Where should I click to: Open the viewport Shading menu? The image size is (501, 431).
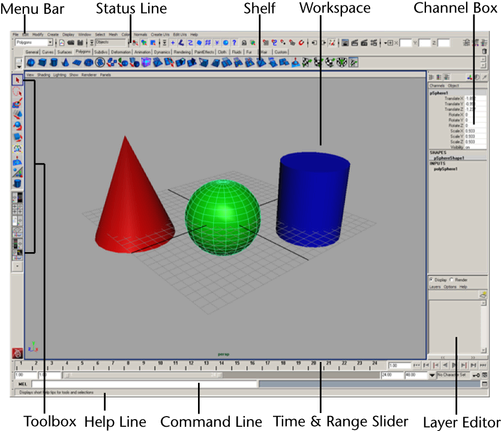[x=43, y=75]
